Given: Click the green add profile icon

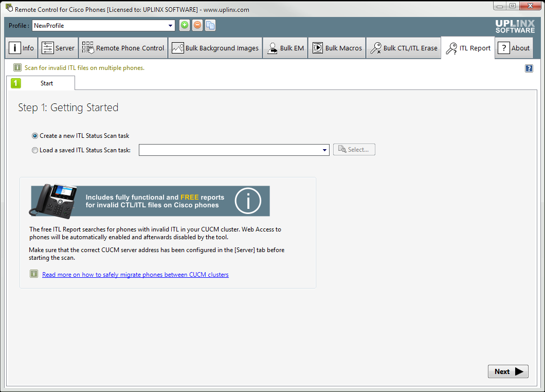Looking at the screenshot, I should [x=185, y=25].
